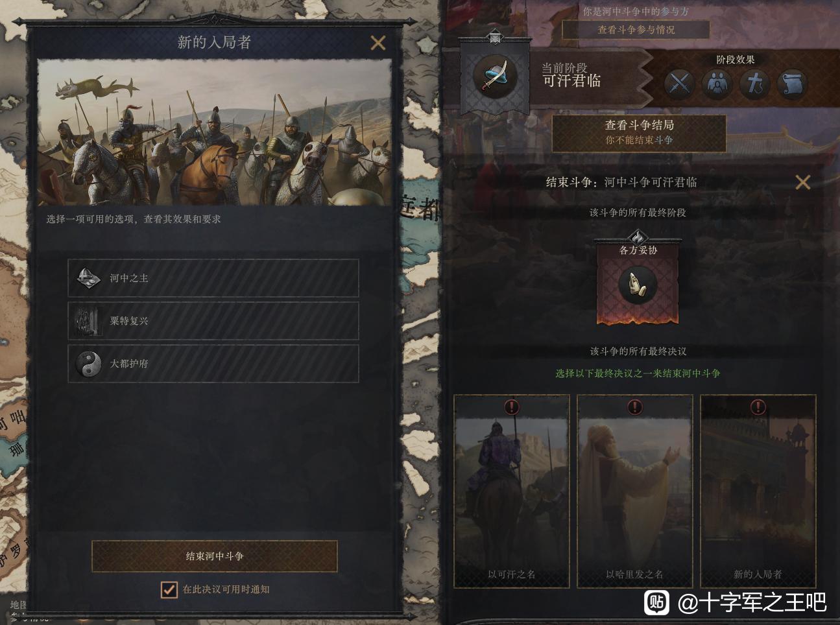Select the 粟特复兴 option
This screenshot has height=625, width=840.
[x=213, y=321]
